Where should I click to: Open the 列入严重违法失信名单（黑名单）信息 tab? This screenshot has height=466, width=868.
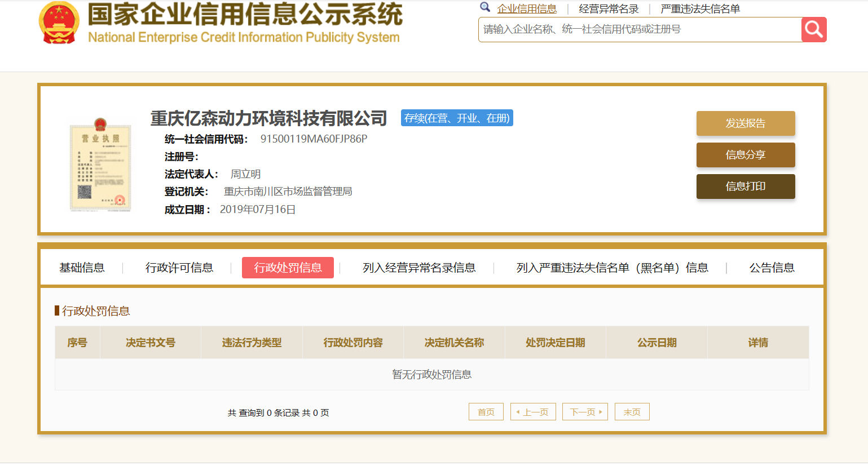coord(612,268)
